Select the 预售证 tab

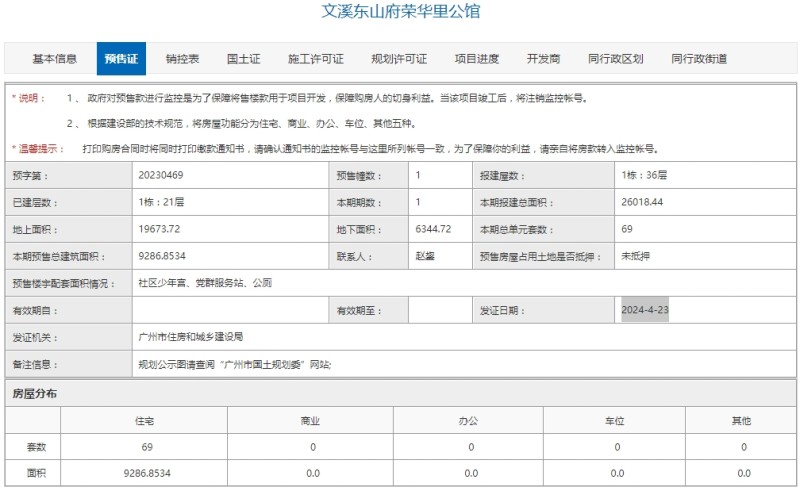[x=121, y=59]
